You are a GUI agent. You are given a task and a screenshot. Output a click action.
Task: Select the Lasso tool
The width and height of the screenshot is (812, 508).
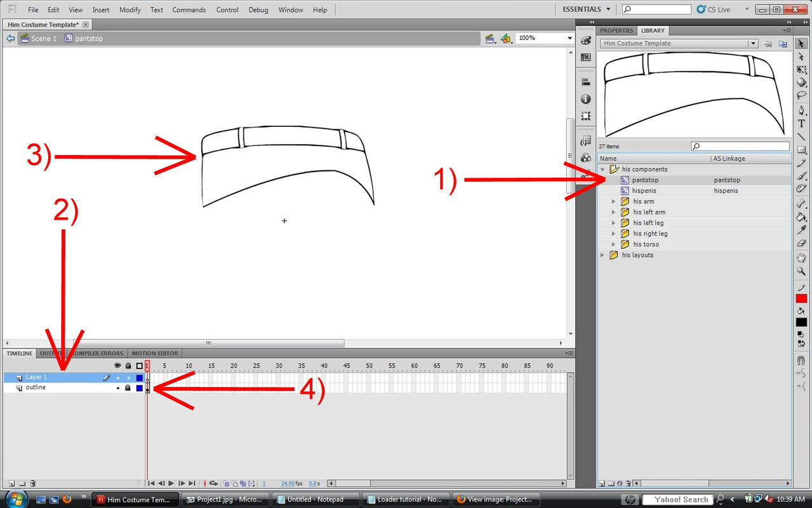[801, 95]
